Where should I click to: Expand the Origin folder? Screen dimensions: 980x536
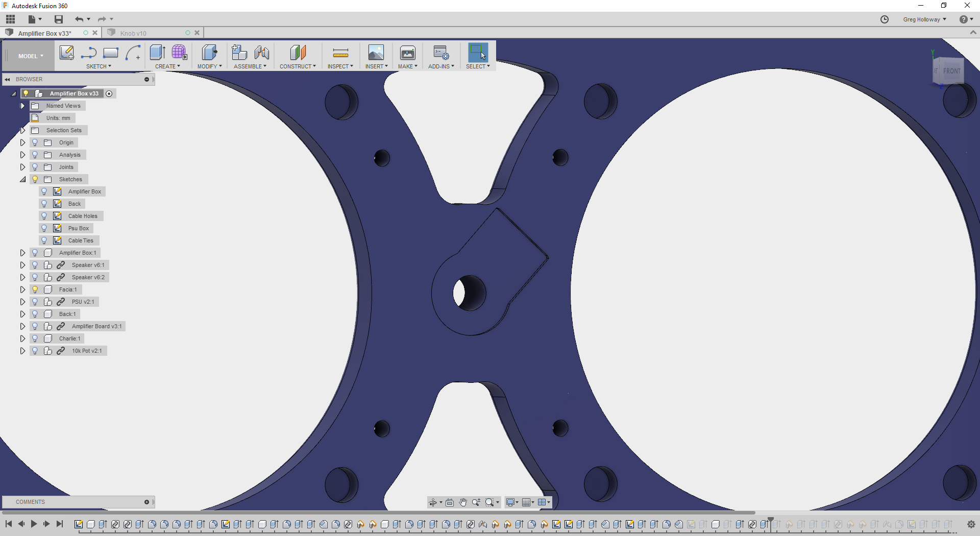tap(22, 142)
